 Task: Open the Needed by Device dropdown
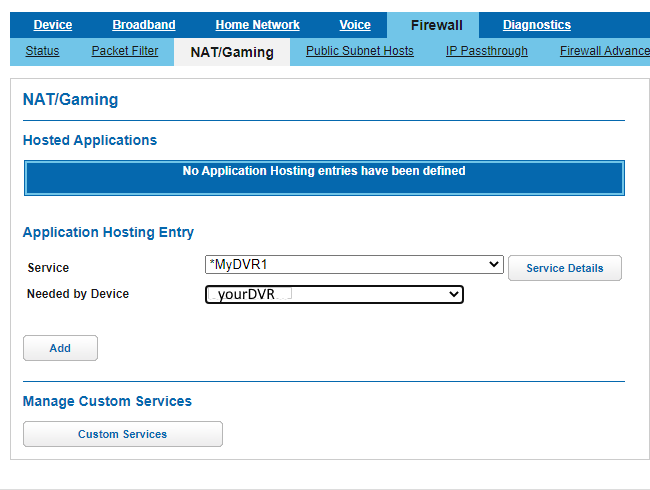tap(334, 294)
